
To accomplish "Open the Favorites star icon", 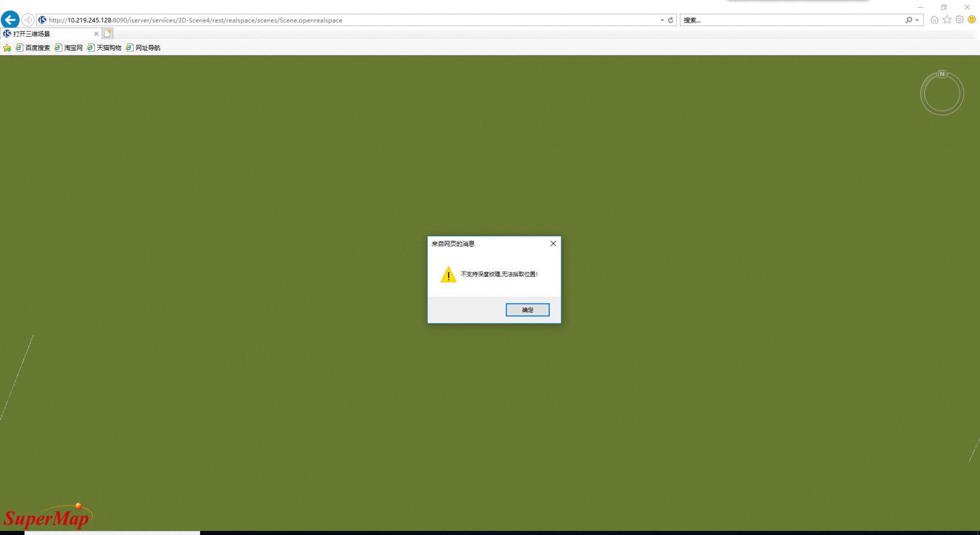I will coord(947,20).
